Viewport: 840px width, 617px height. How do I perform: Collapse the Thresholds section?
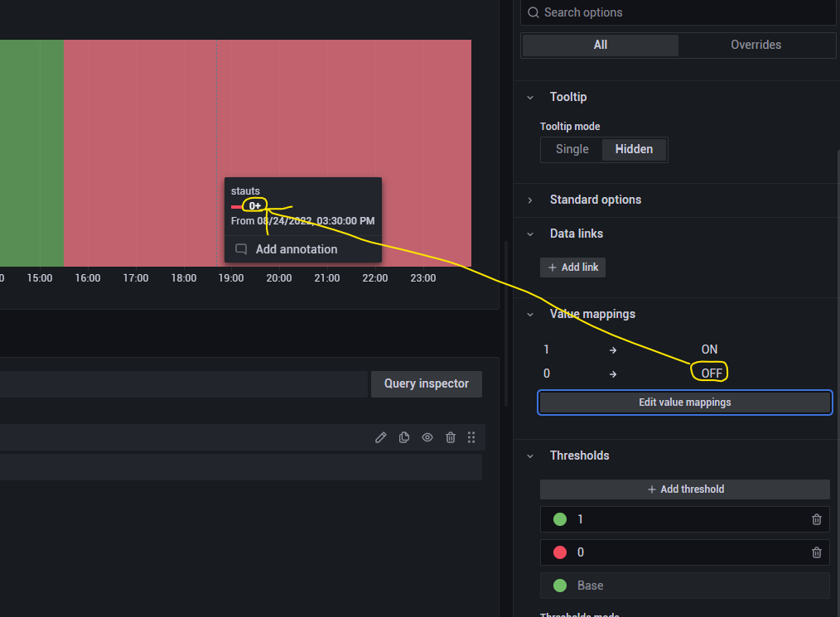[530, 456]
